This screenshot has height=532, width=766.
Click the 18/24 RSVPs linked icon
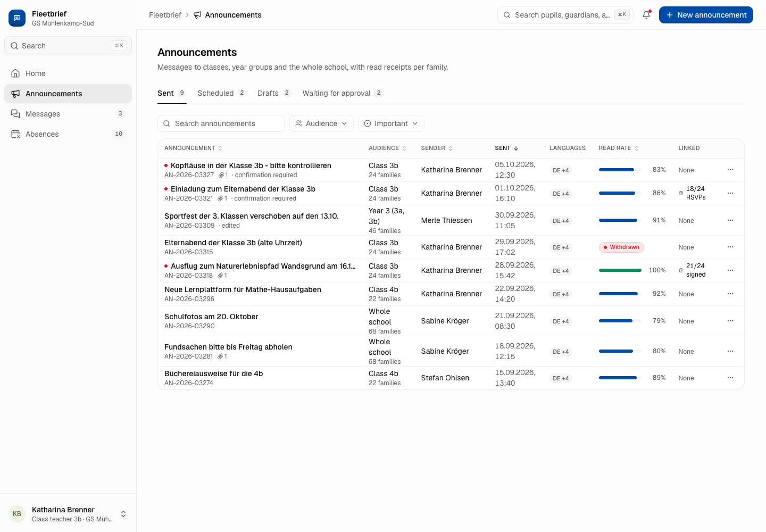pos(681,193)
